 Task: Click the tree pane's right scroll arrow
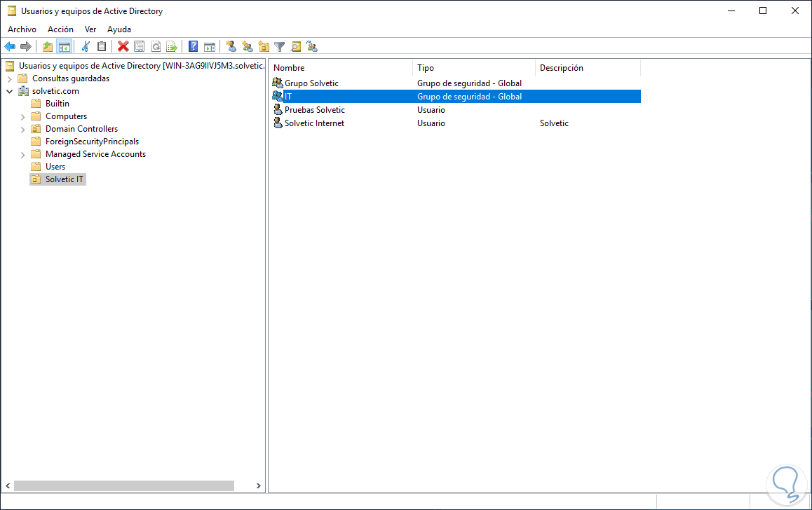click(259, 485)
